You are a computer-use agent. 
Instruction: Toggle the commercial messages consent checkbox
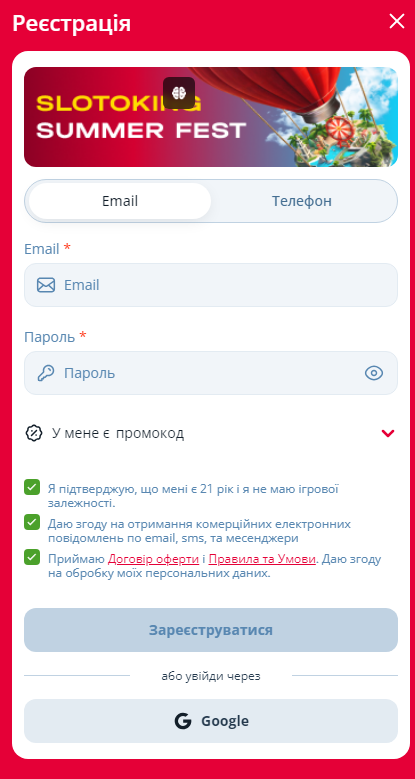click(32, 522)
